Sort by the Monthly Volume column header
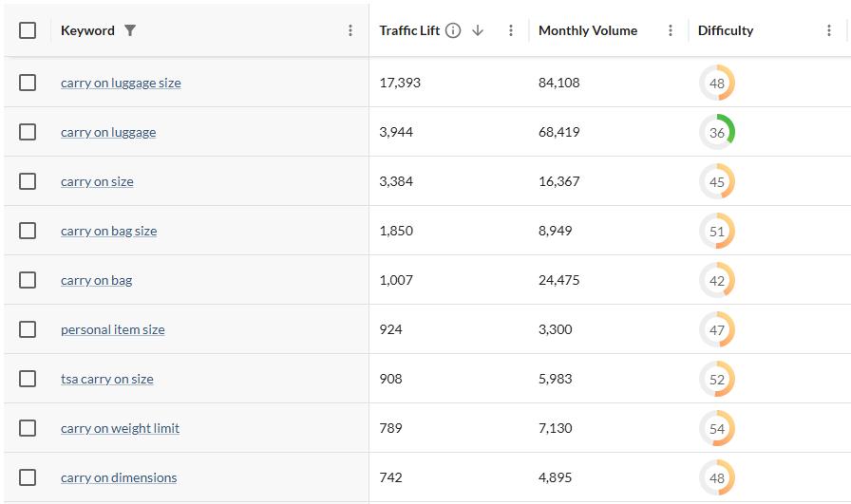 (587, 30)
